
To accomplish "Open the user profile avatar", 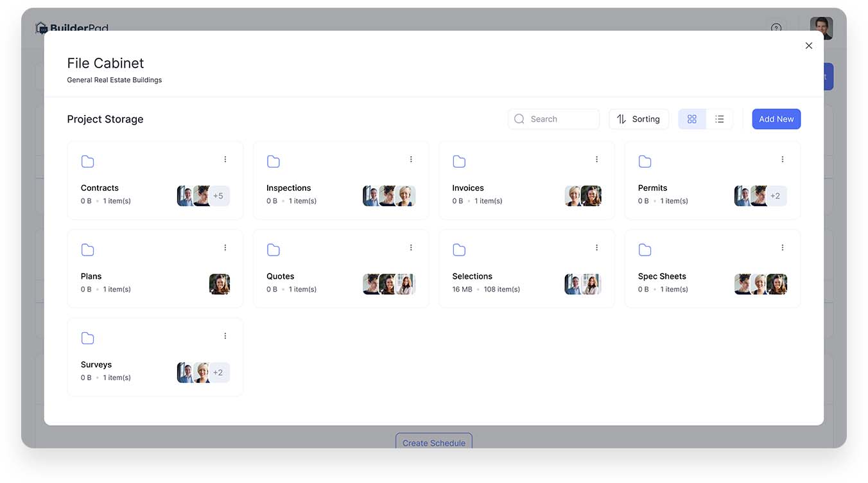I will [x=821, y=28].
